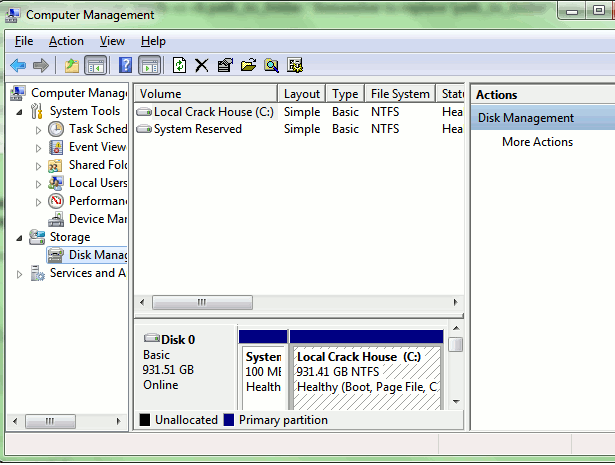Click the volume list horizontal scrollbar thumb
The image size is (615, 465).
(x=202, y=302)
